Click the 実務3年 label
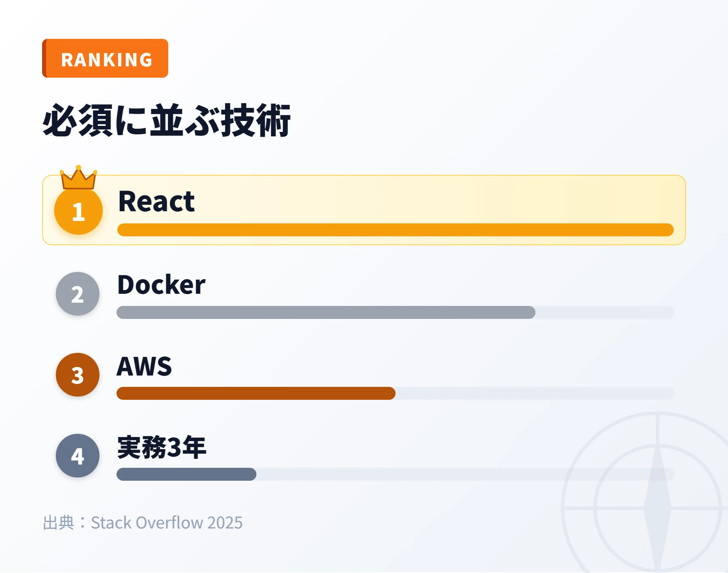 click(x=162, y=447)
